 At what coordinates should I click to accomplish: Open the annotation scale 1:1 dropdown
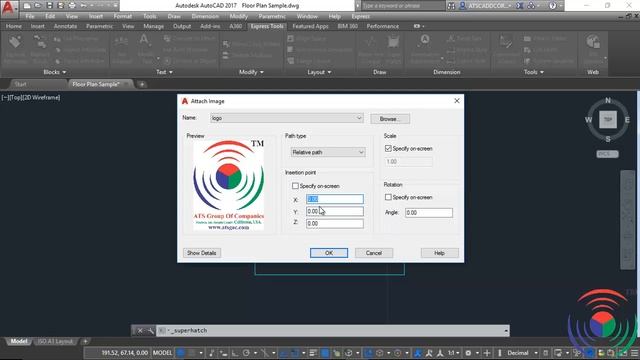pos(453,353)
